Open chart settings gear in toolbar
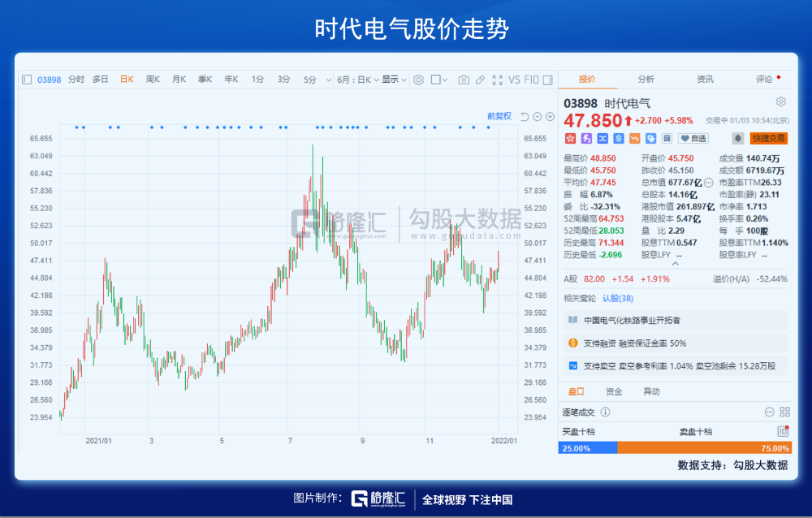 click(418, 80)
